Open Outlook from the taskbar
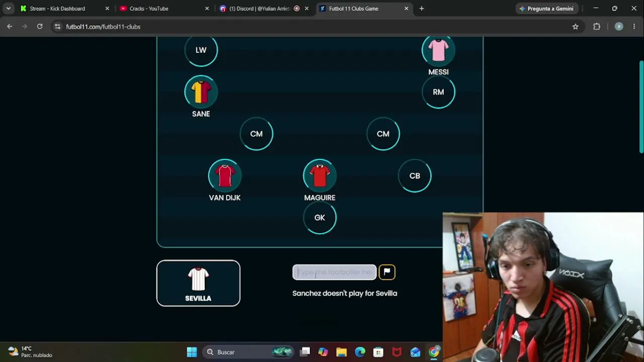This screenshot has height=362, width=644. (x=415, y=352)
